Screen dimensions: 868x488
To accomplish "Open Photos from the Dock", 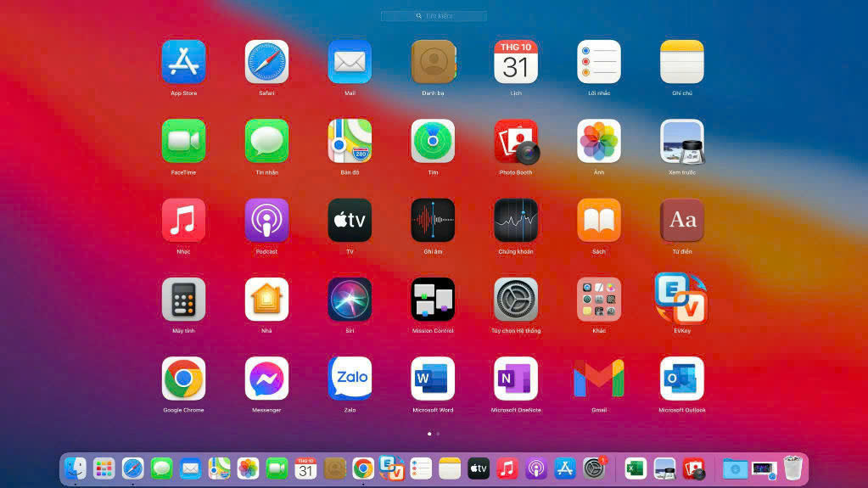I will [248, 468].
